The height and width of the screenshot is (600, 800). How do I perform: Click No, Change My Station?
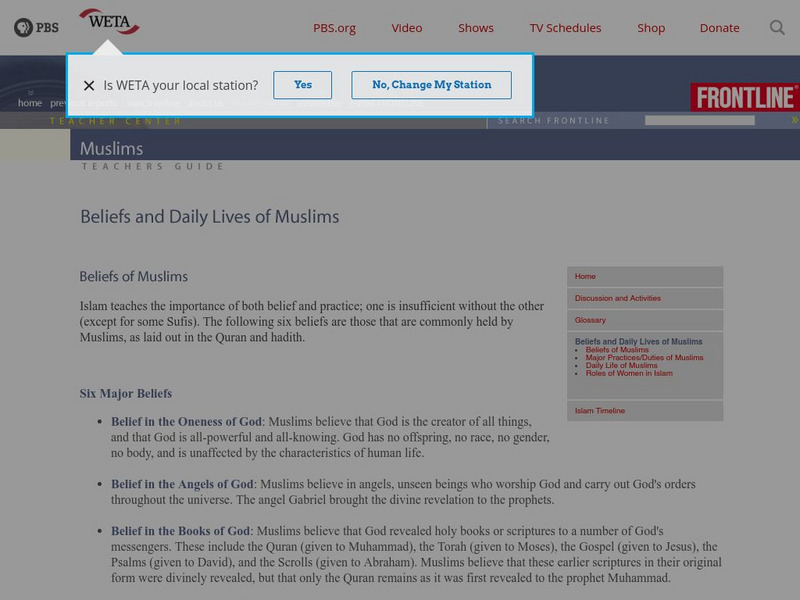pyautogui.click(x=431, y=85)
